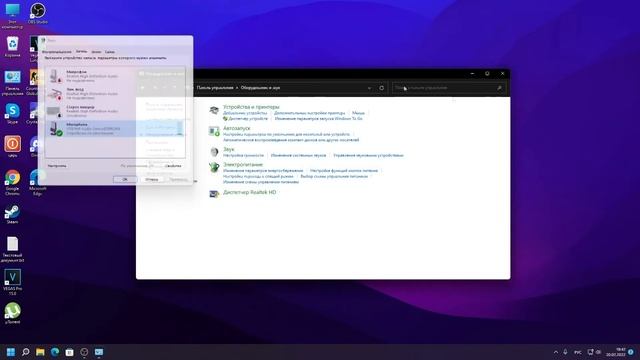The image size is (640, 360).
Task: Open the Realtek HD Manager icon
Action: (x=214, y=194)
